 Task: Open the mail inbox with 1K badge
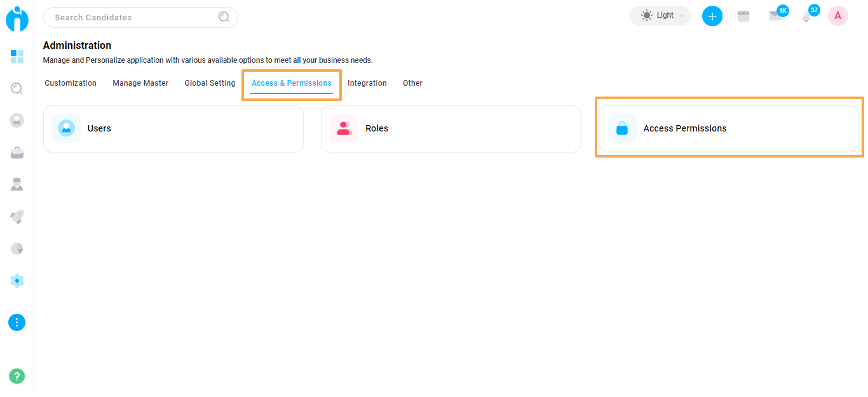[775, 16]
